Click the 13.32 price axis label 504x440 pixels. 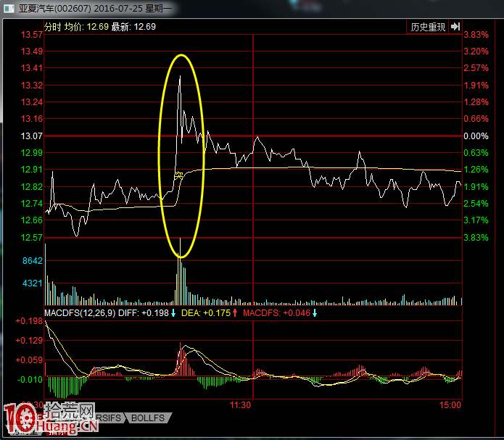31,86
